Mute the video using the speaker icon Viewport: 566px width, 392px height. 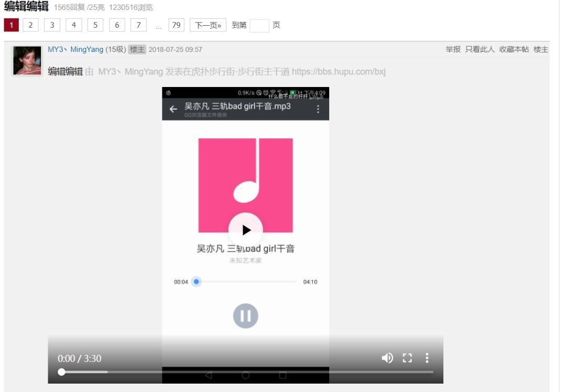coord(387,358)
